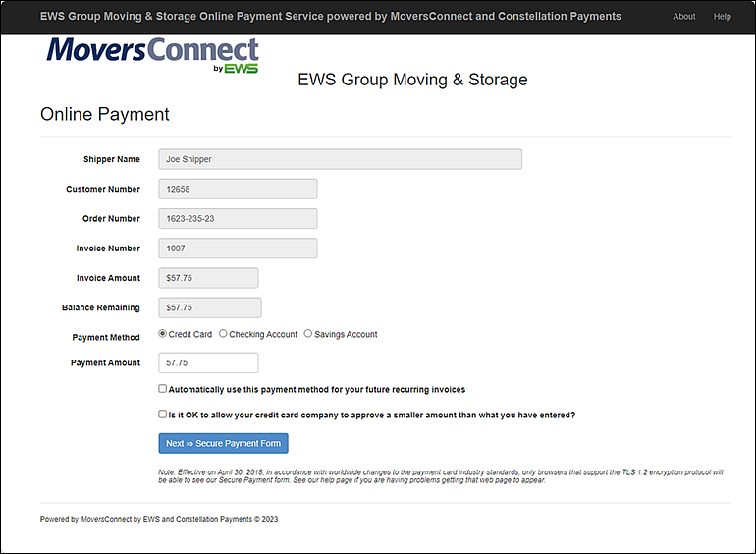Select the Checking Account payment method
This screenshot has width=756, height=554.
pyautogui.click(x=223, y=334)
